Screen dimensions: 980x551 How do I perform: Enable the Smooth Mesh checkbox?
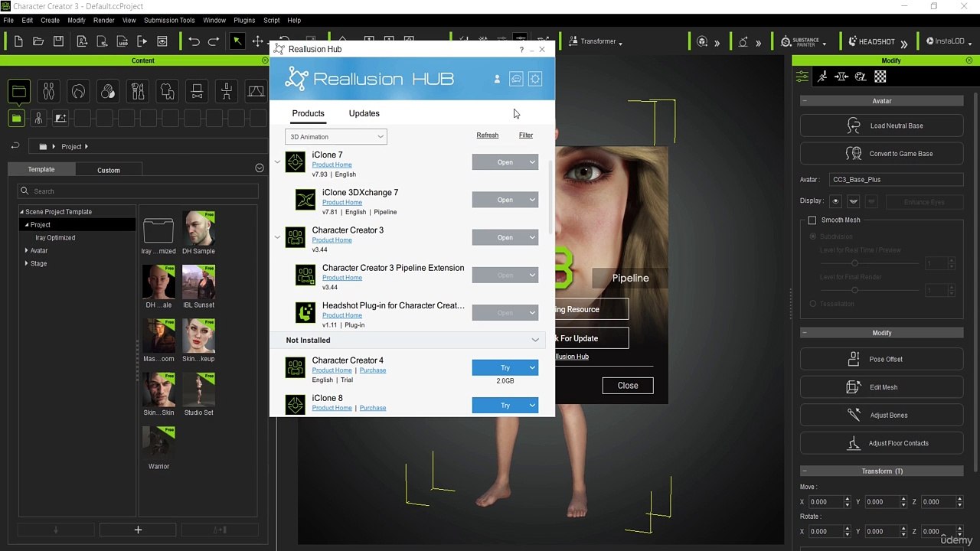pos(812,220)
